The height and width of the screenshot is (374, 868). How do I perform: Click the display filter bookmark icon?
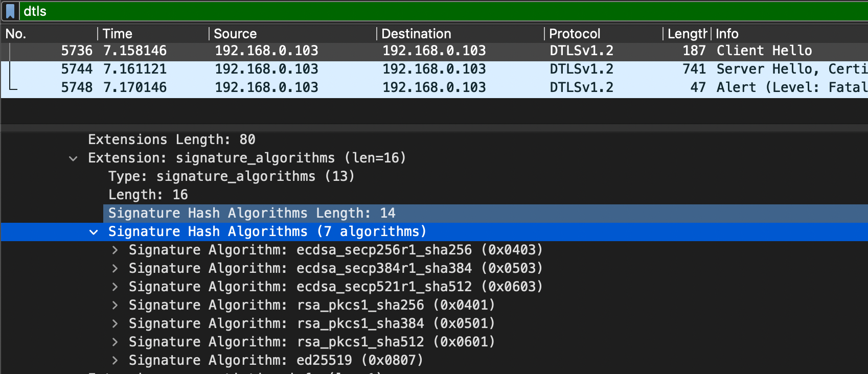10,11
